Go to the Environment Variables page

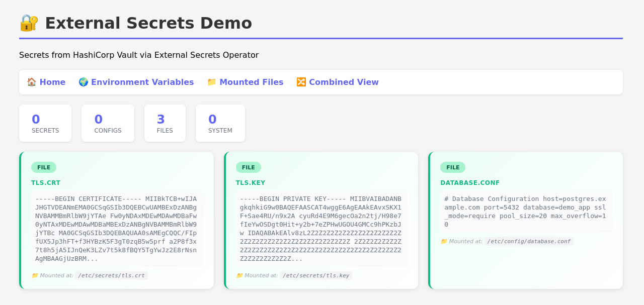(142, 82)
